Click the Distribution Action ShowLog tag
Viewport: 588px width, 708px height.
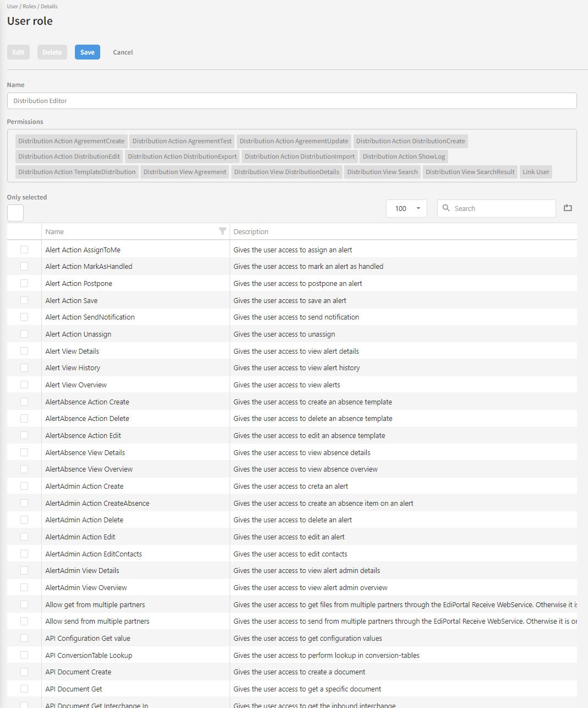(x=404, y=156)
